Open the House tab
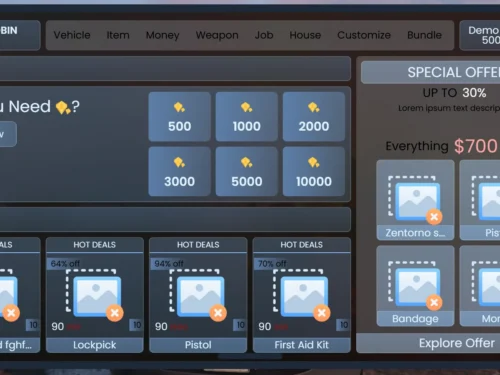Viewport: 500px width, 375px height. [305, 35]
